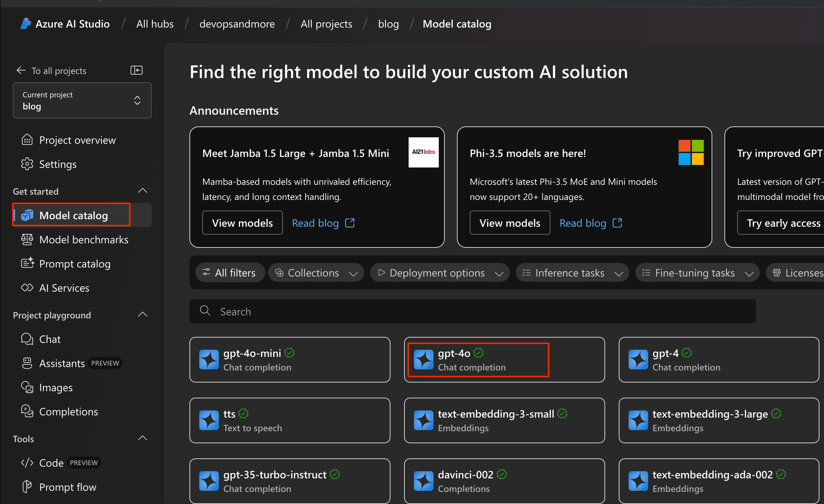The image size is (824, 504).
Task: Click the AI Services icon
Action: click(27, 288)
